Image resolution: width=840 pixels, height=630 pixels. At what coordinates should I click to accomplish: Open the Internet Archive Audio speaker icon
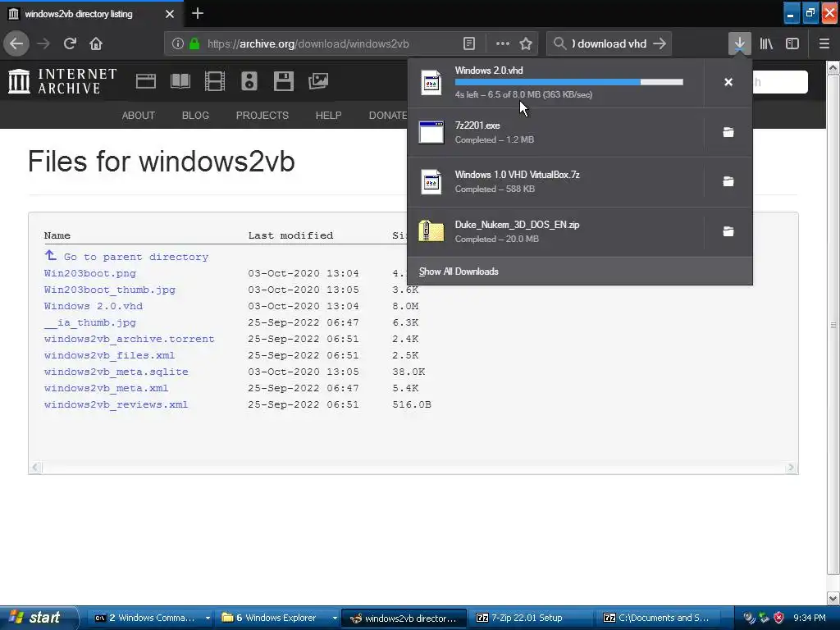[249, 81]
